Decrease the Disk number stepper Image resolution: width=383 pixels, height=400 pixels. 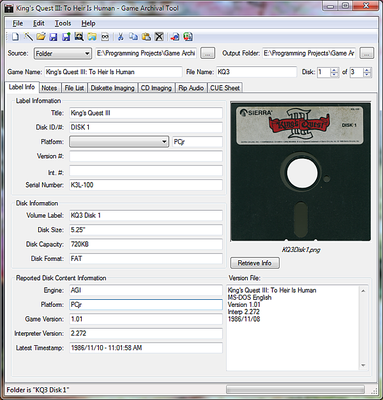(334, 75)
